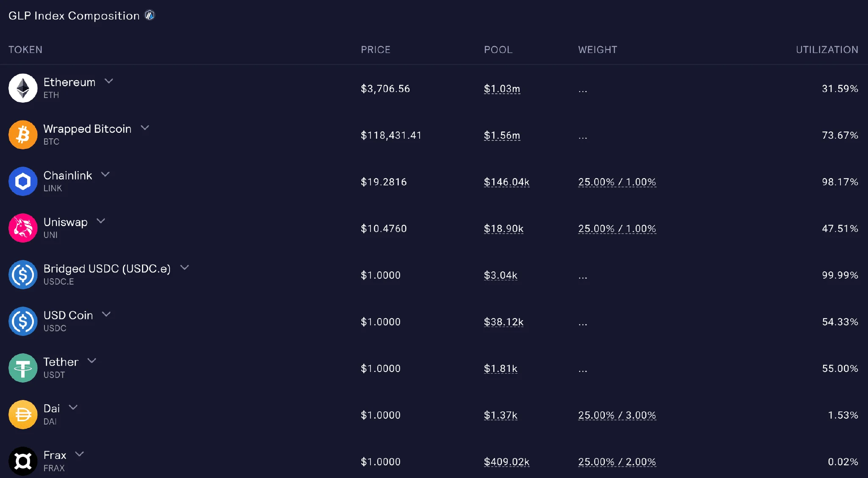
Task: Click Ethereum pool value $1.03m
Action: pyautogui.click(x=502, y=89)
